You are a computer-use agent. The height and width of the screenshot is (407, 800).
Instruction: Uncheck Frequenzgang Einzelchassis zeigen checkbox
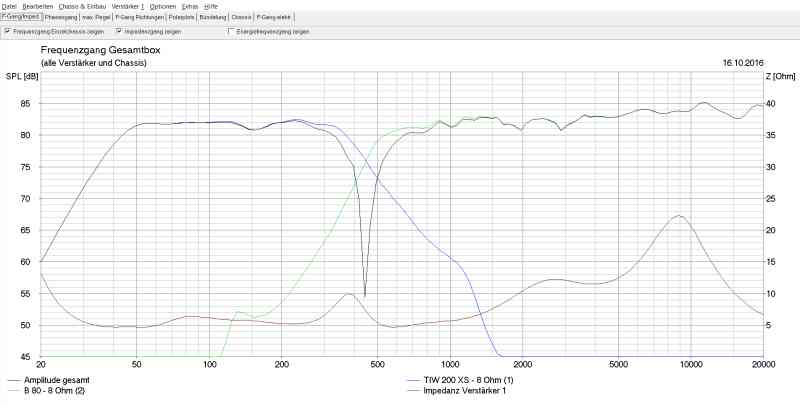7,31
